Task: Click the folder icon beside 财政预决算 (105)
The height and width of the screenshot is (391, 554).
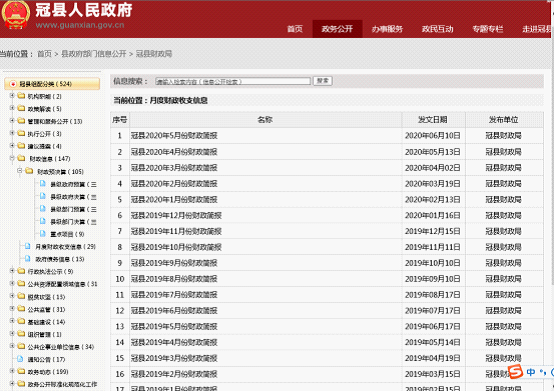Action: [29, 171]
